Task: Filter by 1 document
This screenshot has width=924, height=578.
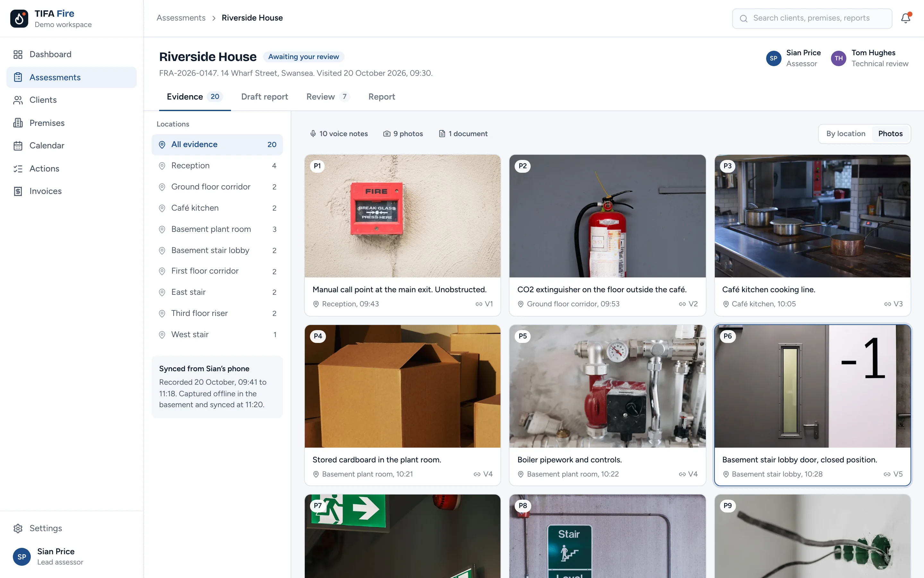Action: click(x=463, y=133)
